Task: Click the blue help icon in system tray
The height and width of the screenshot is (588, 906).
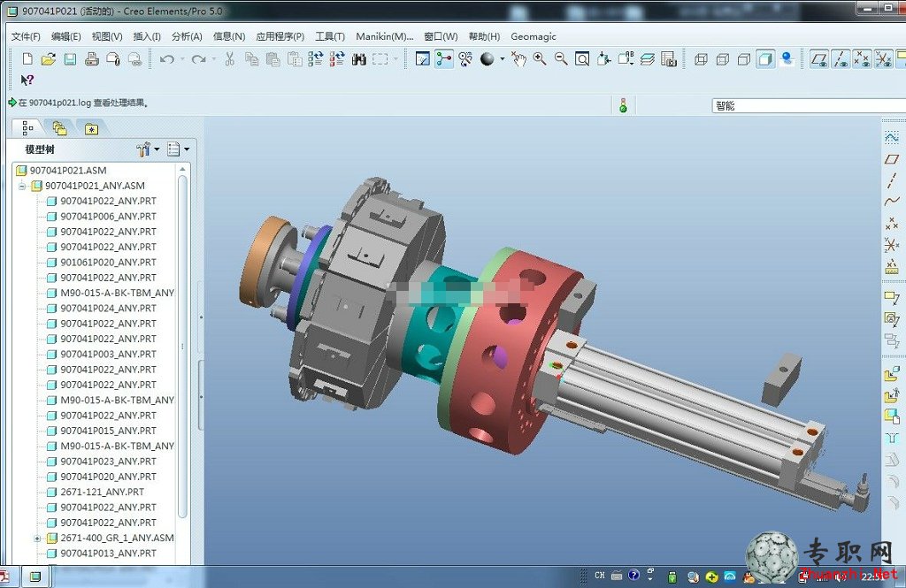Action: click(x=633, y=575)
